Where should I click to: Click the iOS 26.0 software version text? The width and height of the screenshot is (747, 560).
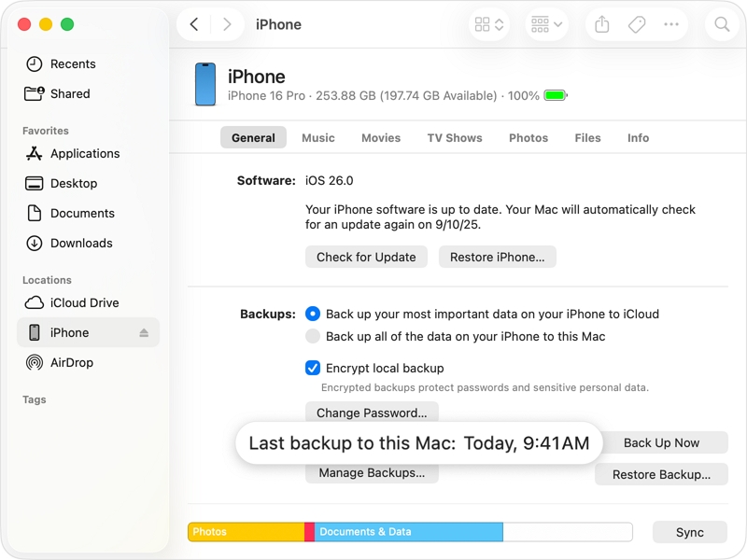click(x=330, y=180)
